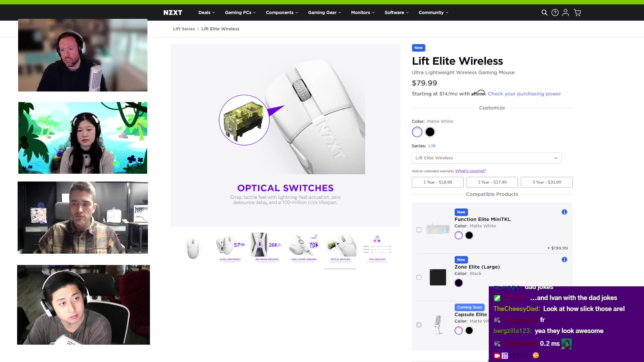
Task: Select the Long-Lasting Wireless thumbnail
Action: 304,248
